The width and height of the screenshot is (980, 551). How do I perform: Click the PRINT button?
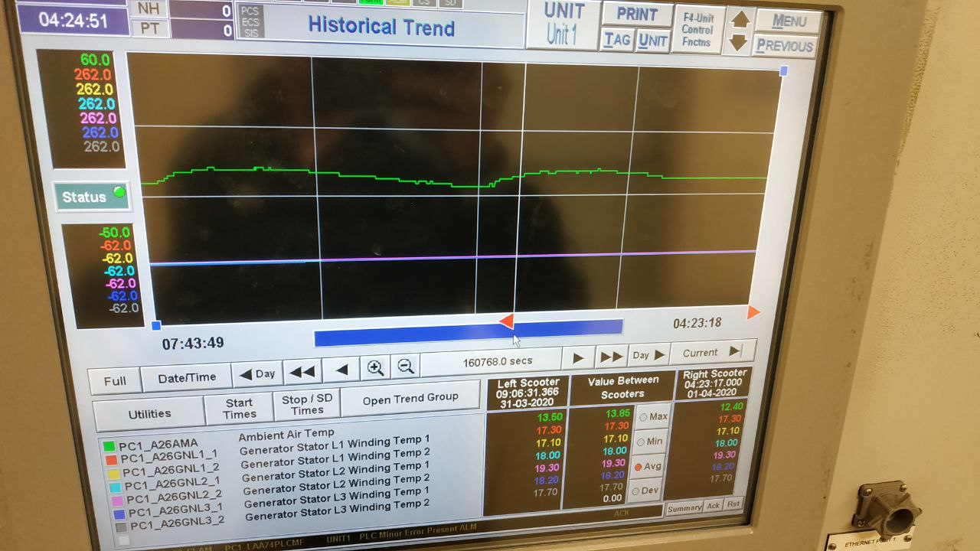tap(637, 15)
